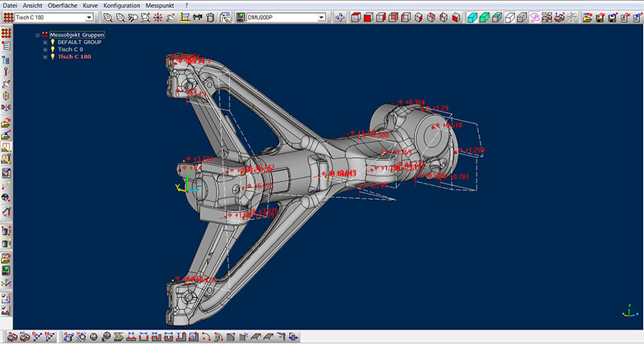Toggle lightbulb visibility for Tisch C 180
The image size is (644, 344).
tap(52, 56)
